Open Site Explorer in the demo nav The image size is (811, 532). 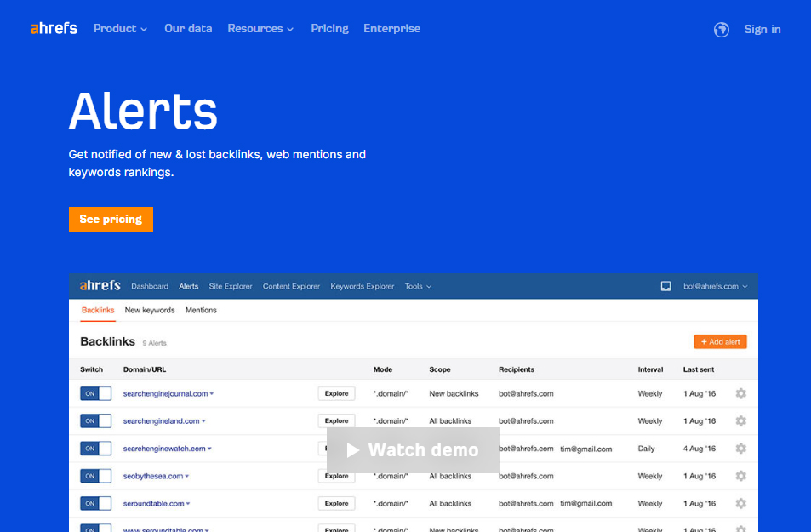[x=231, y=286]
